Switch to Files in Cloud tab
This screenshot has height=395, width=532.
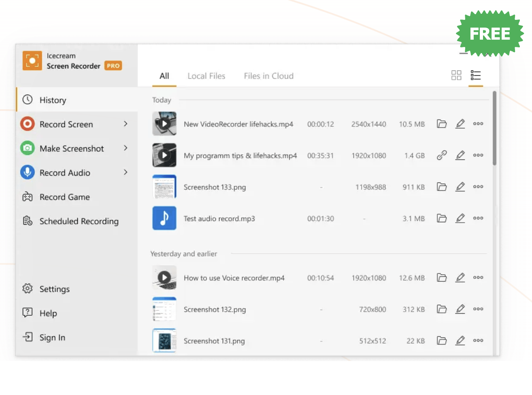(268, 76)
